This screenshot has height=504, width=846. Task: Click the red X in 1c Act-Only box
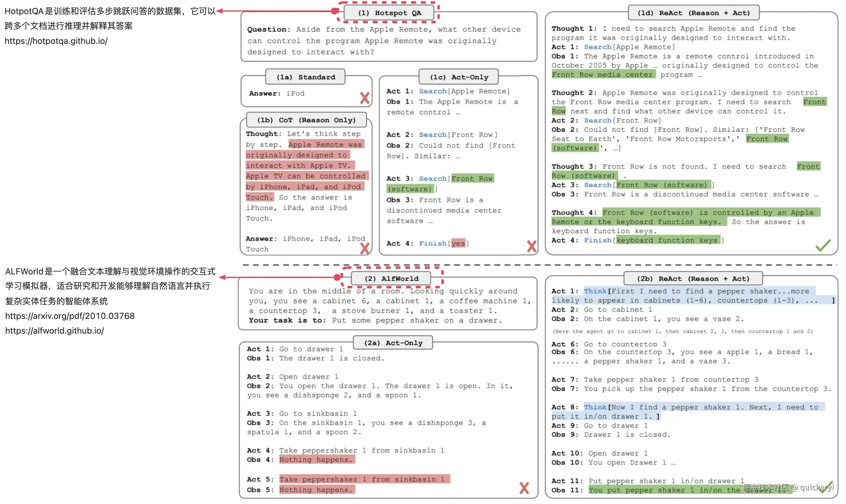531,246
